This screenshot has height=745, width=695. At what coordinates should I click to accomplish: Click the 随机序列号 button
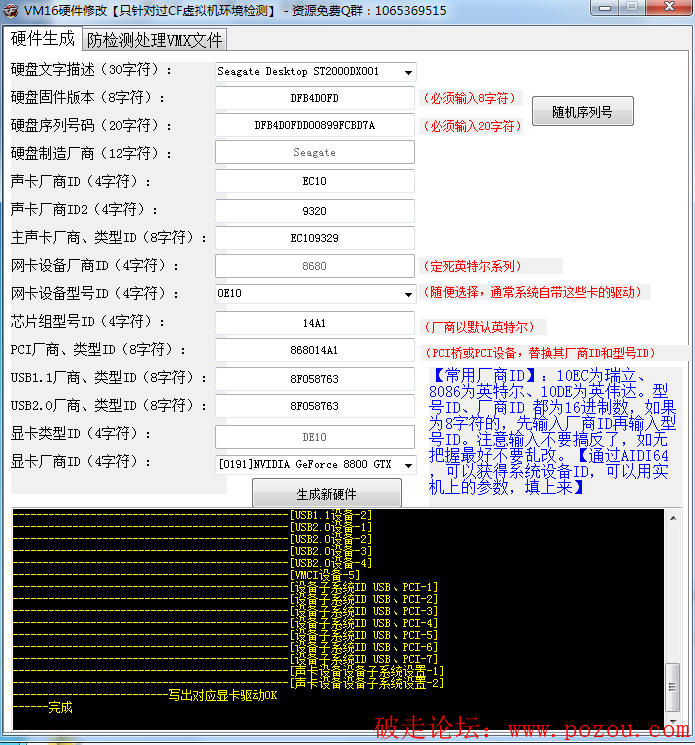(x=582, y=111)
